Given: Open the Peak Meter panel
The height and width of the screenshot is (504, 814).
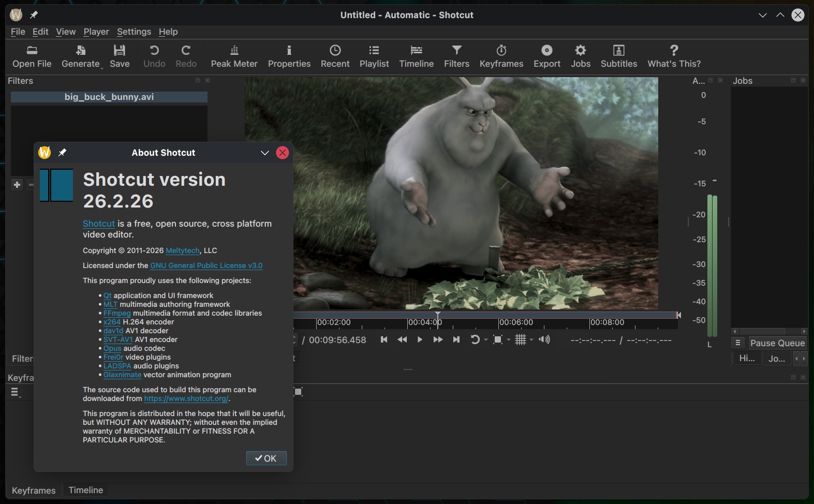Looking at the screenshot, I should pyautogui.click(x=234, y=56).
